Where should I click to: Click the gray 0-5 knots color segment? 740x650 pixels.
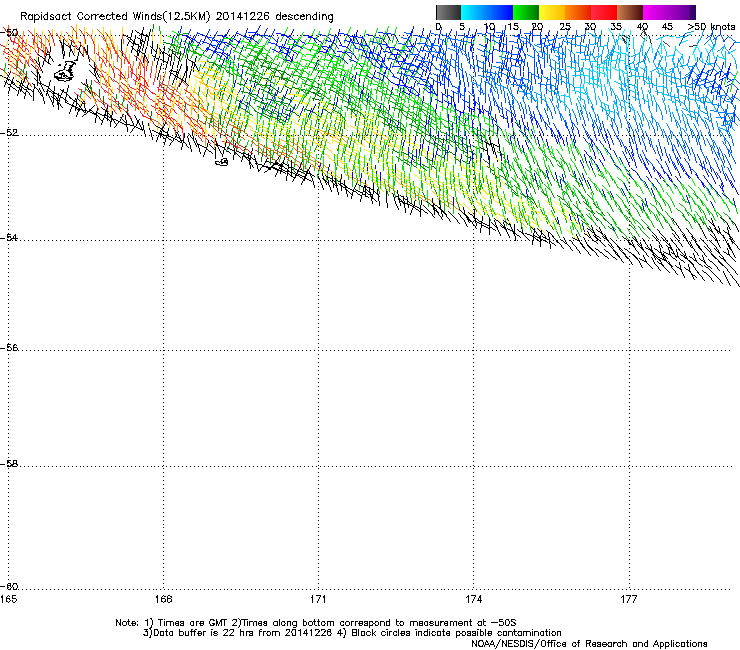[448, 12]
